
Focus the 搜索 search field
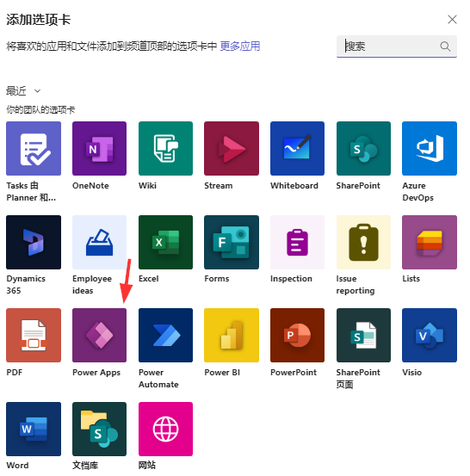[397, 46]
